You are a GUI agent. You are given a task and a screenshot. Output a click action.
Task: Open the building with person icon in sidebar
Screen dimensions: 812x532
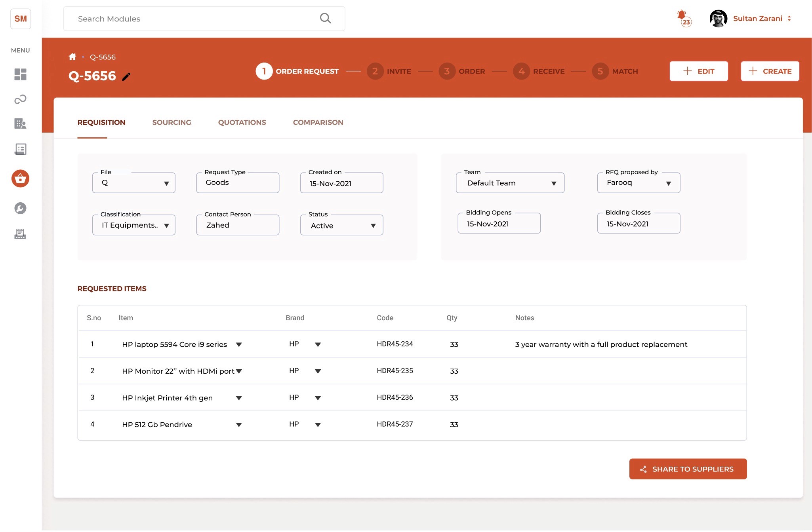pyautogui.click(x=20, y=123)
